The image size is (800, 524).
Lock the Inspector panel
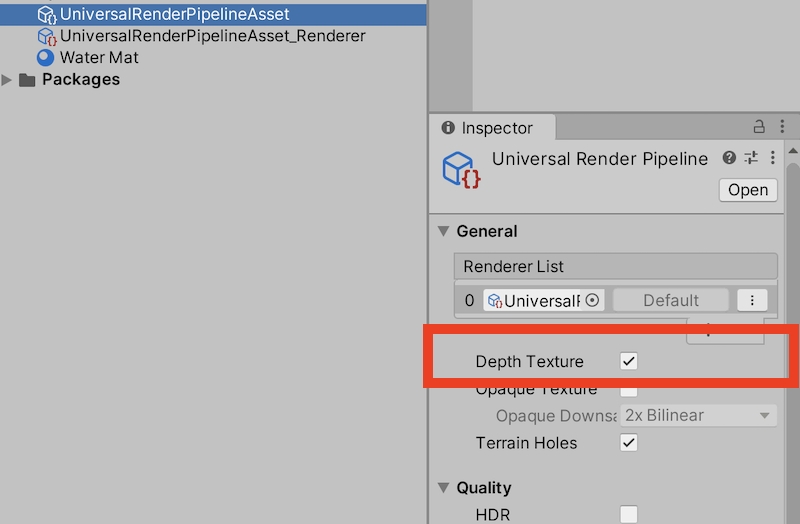coord(759,127)
